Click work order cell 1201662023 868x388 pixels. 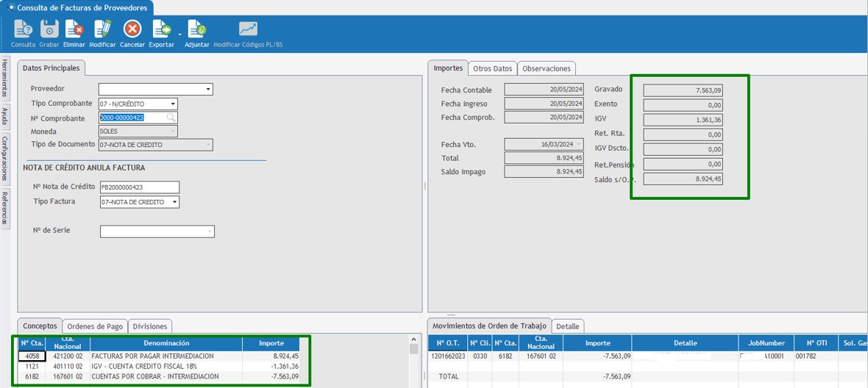click(448, 356)
